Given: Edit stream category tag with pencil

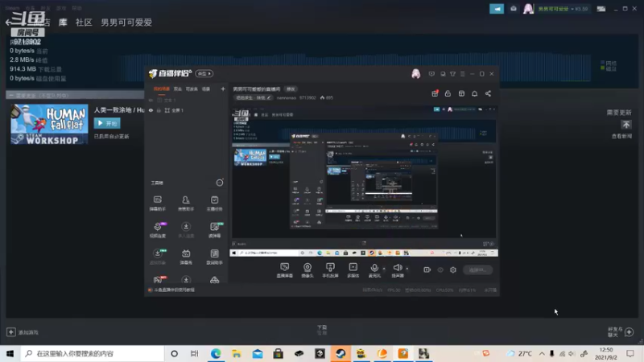Looking at the screenshot, I should pos(253,97).
